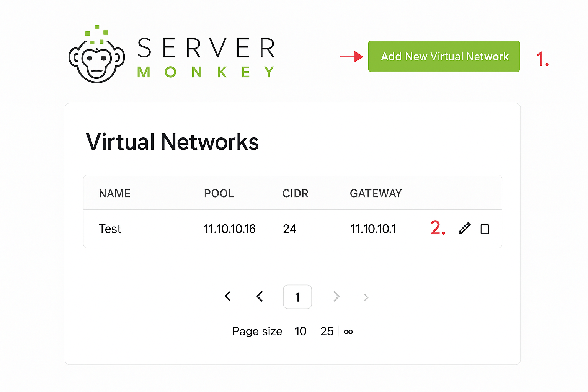Set page size to 25
This screenshot has height=392, width=588.
click(x=327, y=331)
